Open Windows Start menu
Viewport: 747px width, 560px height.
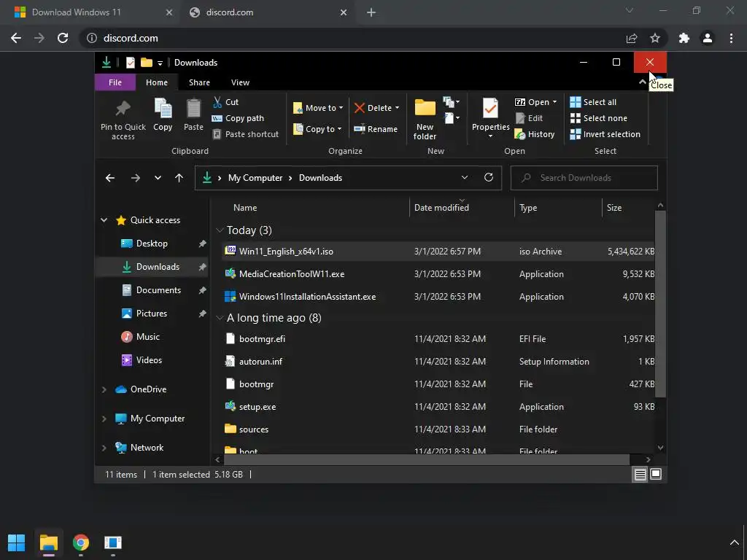pos(17,542)
